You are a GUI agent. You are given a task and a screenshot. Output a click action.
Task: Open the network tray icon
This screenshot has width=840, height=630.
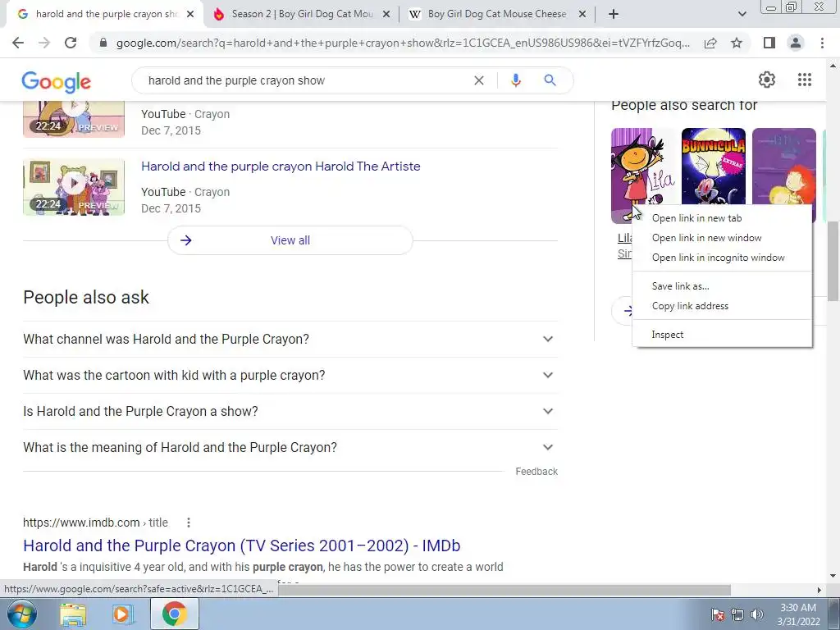coord(737,614)
